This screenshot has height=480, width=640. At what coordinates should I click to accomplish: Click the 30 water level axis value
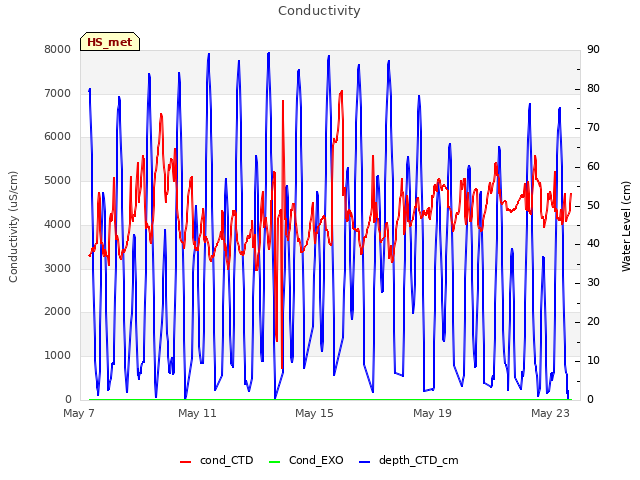(593, 282)
